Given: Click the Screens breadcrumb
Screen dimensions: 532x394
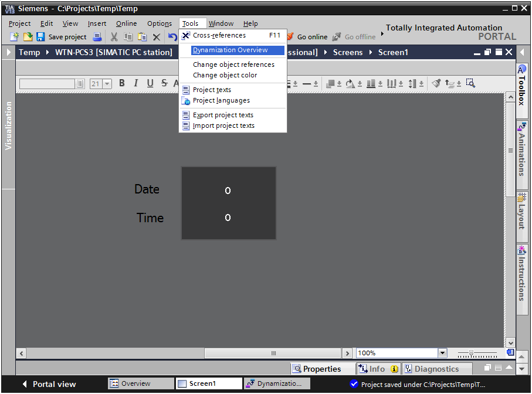Looking at the screenshot, I should (348, 52).
